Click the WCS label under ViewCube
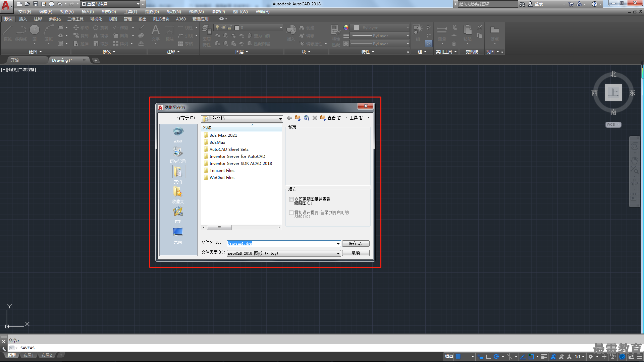This screenshot has width=644, height=362. (x=613, y=125)
